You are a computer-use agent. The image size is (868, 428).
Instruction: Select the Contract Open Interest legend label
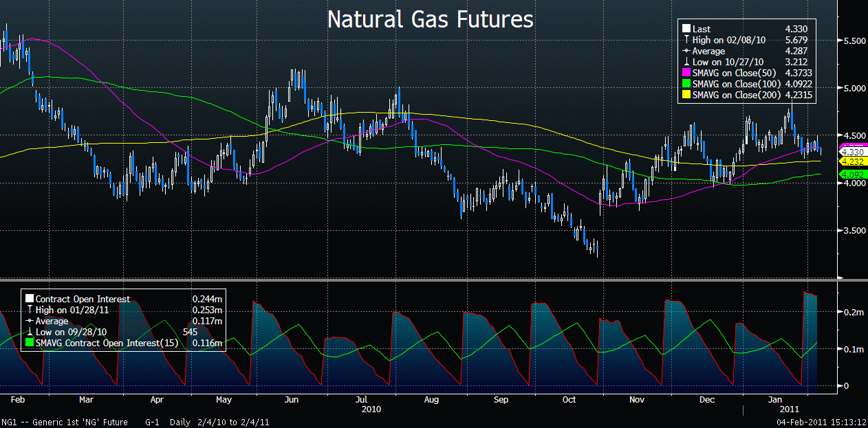[82, 300]
